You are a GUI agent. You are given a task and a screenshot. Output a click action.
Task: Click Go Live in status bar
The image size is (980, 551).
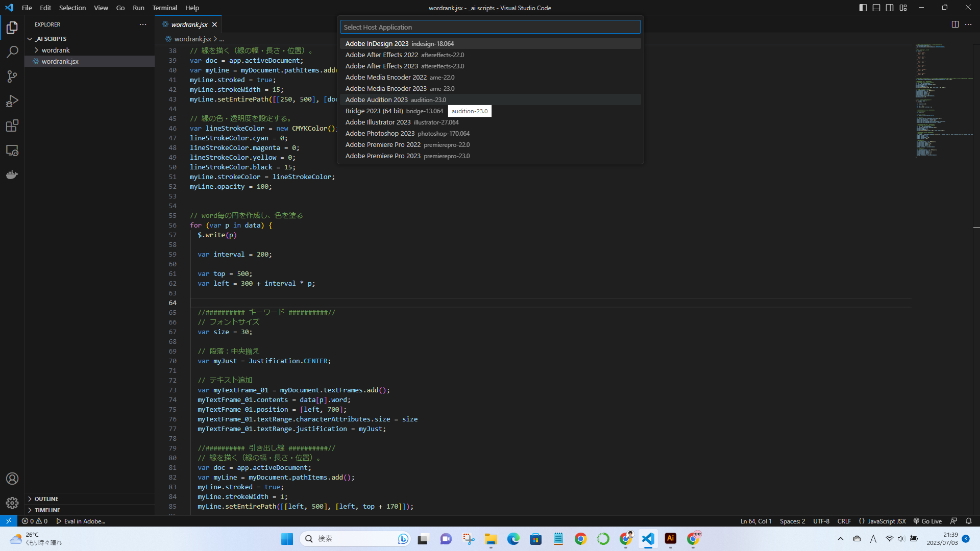click(927, 521)
